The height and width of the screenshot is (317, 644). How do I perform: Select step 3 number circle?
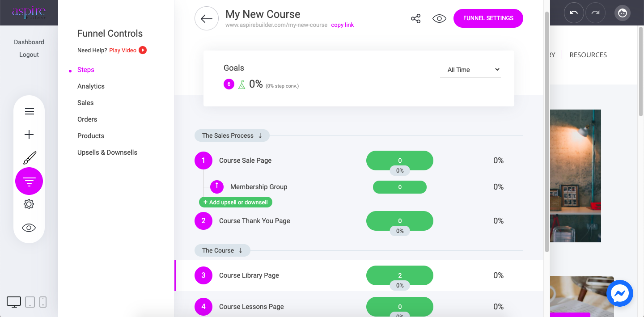203,275
